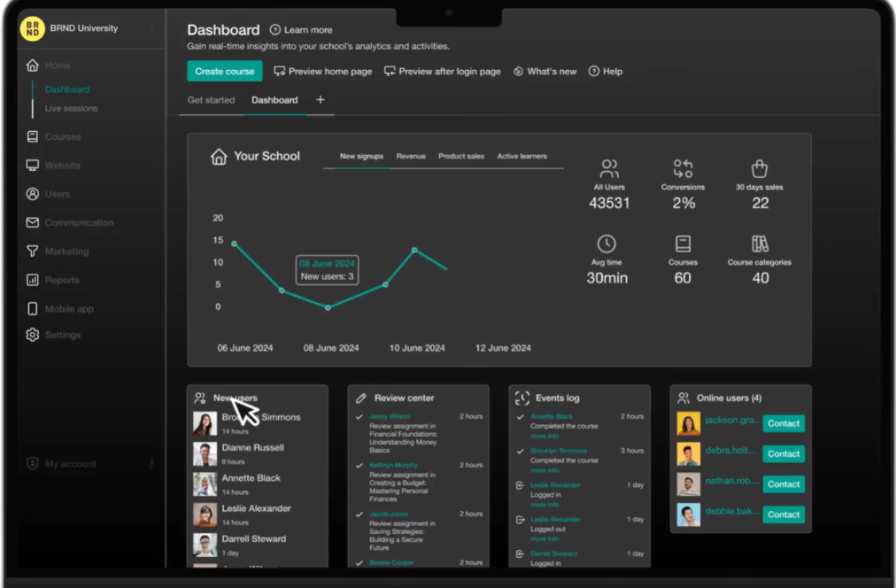Click the Create course button

point(225,72)
